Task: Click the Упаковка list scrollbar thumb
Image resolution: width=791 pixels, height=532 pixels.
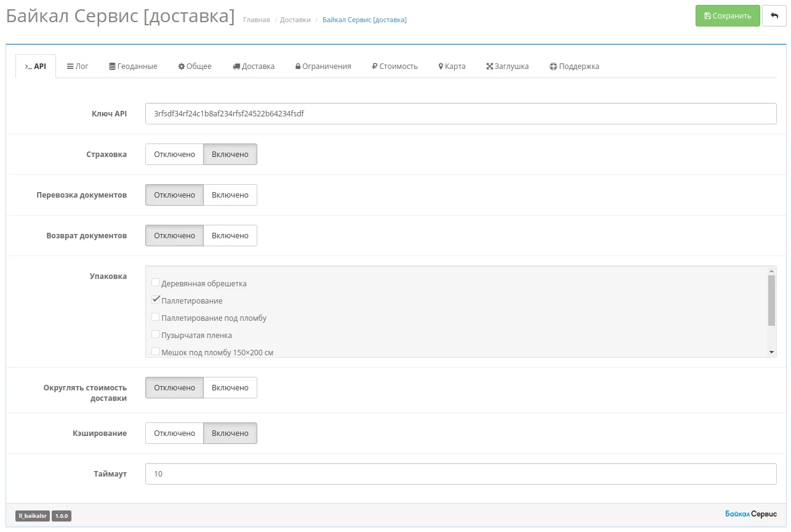Action: (x=771, y=300)
